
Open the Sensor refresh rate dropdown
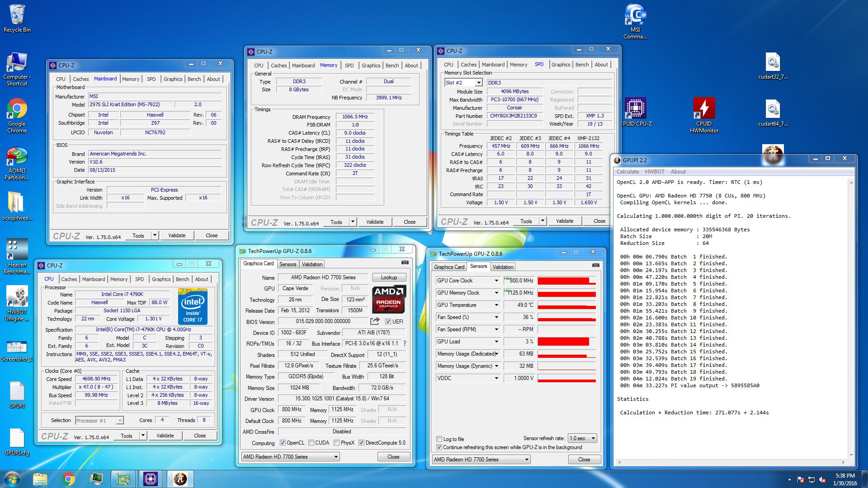pos(582,438)
